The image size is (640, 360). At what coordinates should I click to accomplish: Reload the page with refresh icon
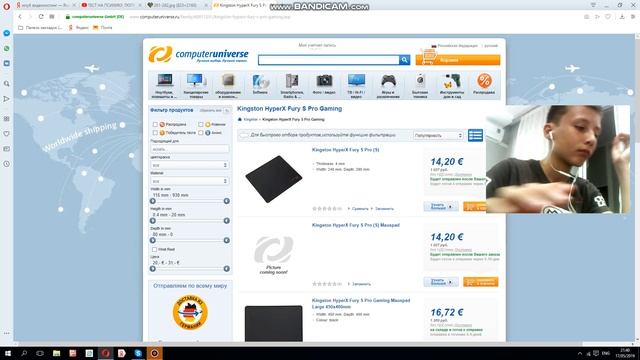pyautogui.click(x=41, y=17)
